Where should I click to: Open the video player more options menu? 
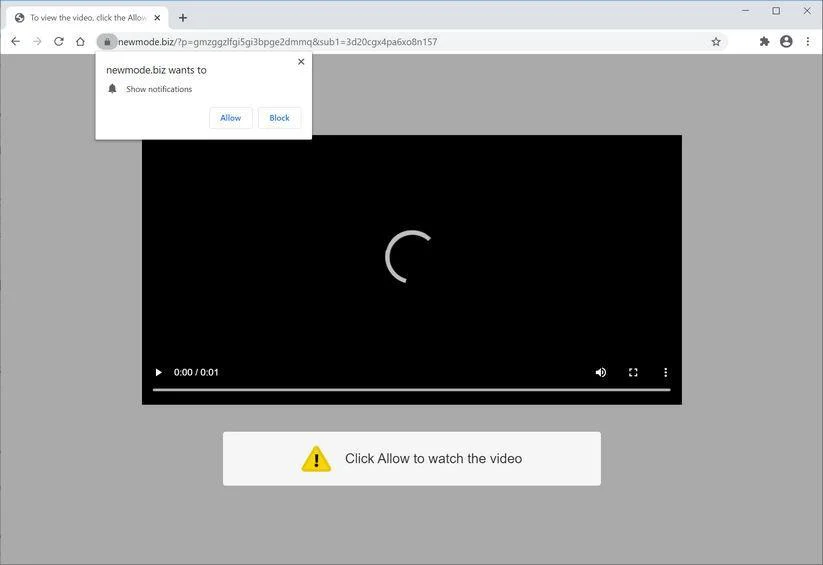pos(666,372)
